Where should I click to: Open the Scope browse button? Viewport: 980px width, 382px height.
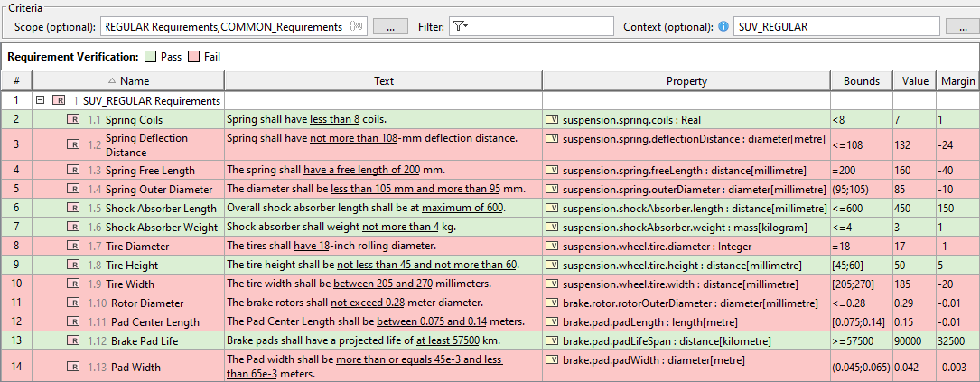(390, 27)
